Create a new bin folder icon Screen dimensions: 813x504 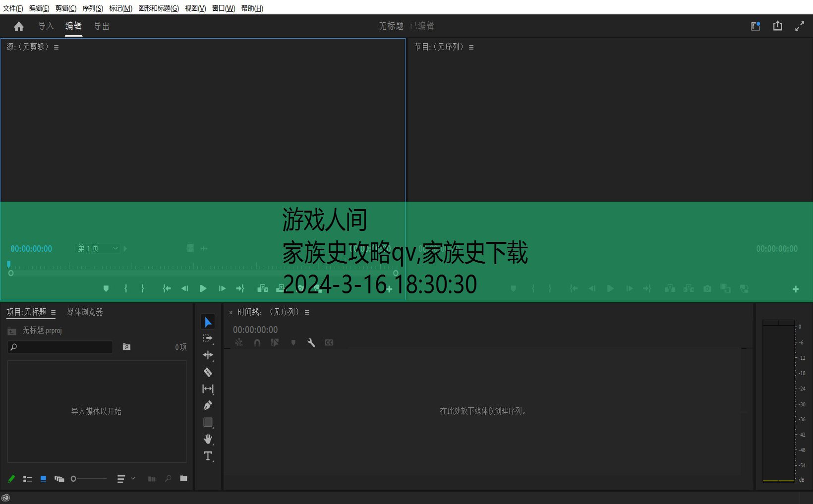[x=183, y=478]
